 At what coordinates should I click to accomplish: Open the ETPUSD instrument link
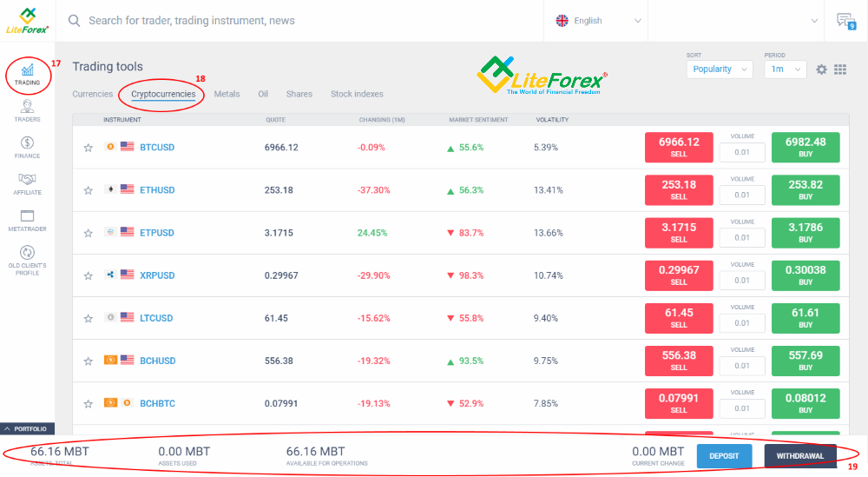pos(156,233)
